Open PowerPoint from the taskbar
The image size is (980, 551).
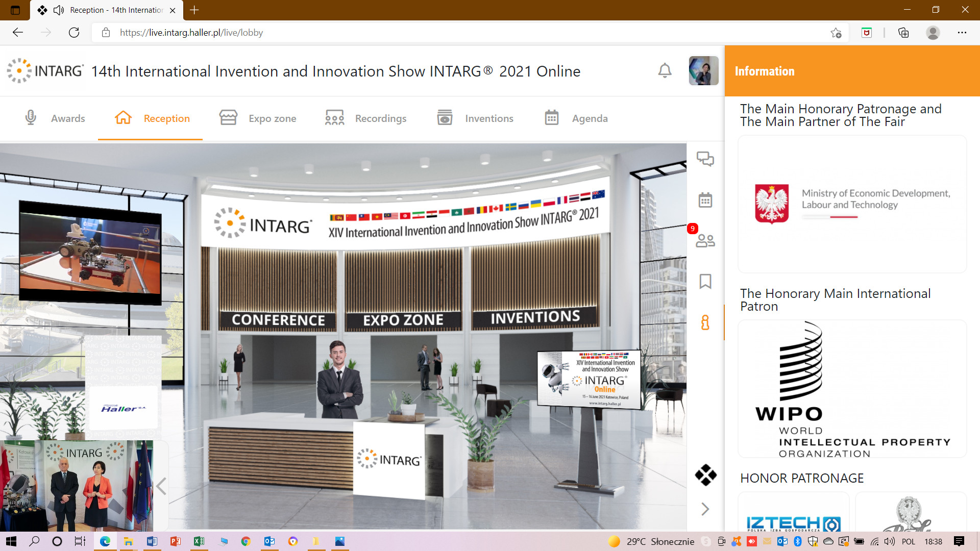click(x=175, y=541)
